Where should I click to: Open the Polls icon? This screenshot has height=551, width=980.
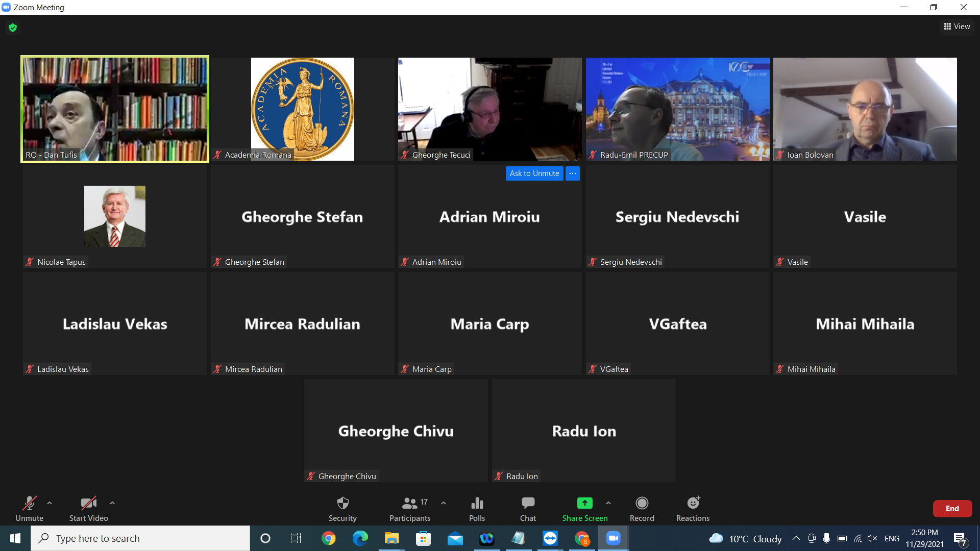click(x=477, y=509)
